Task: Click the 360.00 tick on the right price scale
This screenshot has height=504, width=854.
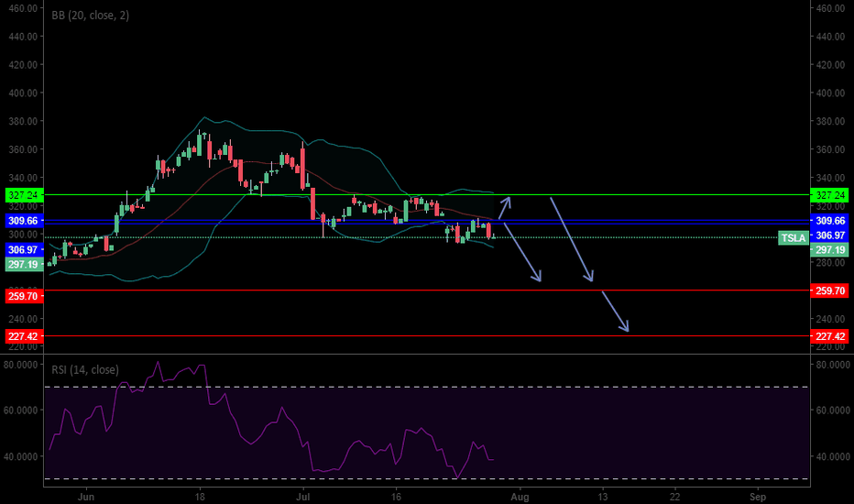Action: click(x=830, y=149)
